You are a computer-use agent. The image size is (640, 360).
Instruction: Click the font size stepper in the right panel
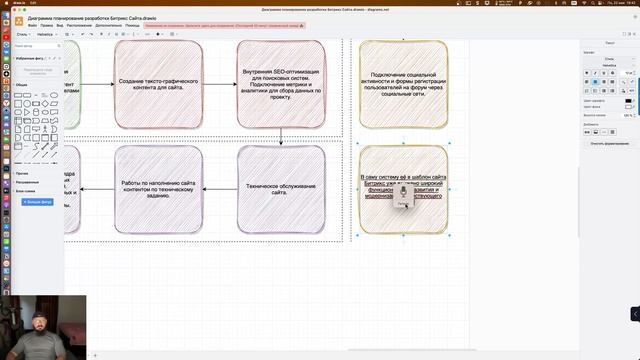click(x=634, y=73)
